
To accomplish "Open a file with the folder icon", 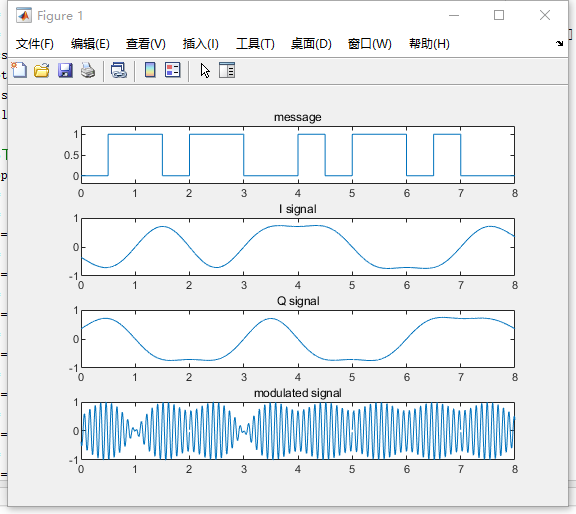I will click(42, 70).
